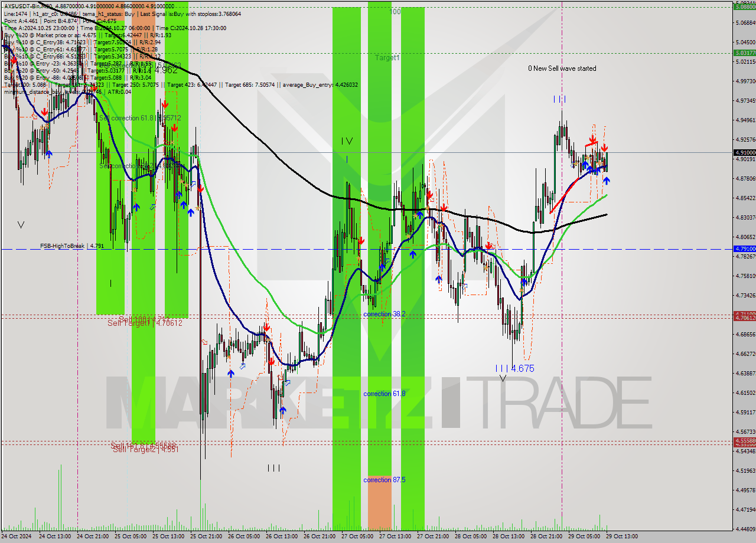Viewport: 756px width, 543px height.
Task: Click the green 5.03177 price tag
Action: 744,53
